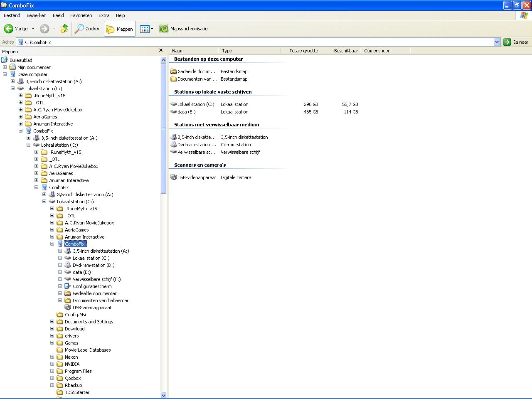Screen dimensions: 532x399
Task: Open the Help menu
Action: 121,15
